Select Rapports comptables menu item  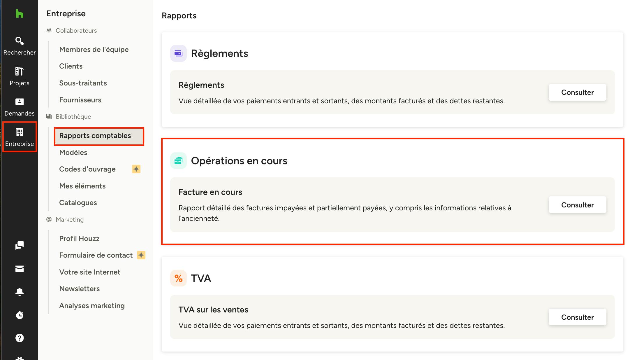(95, 136)
